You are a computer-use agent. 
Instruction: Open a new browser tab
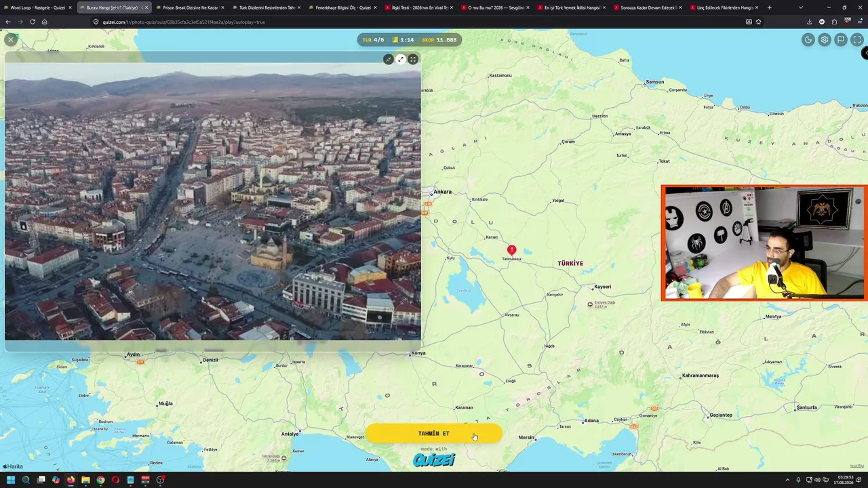pyautogui.click(x=769, y=7)
